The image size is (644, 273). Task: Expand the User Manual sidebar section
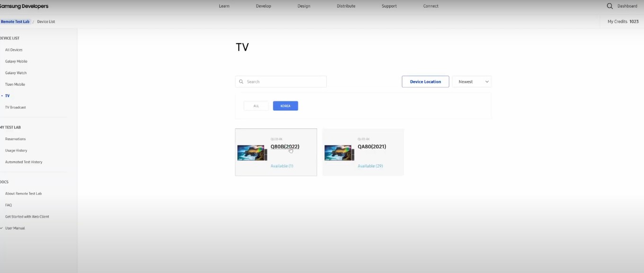[13, 228]
